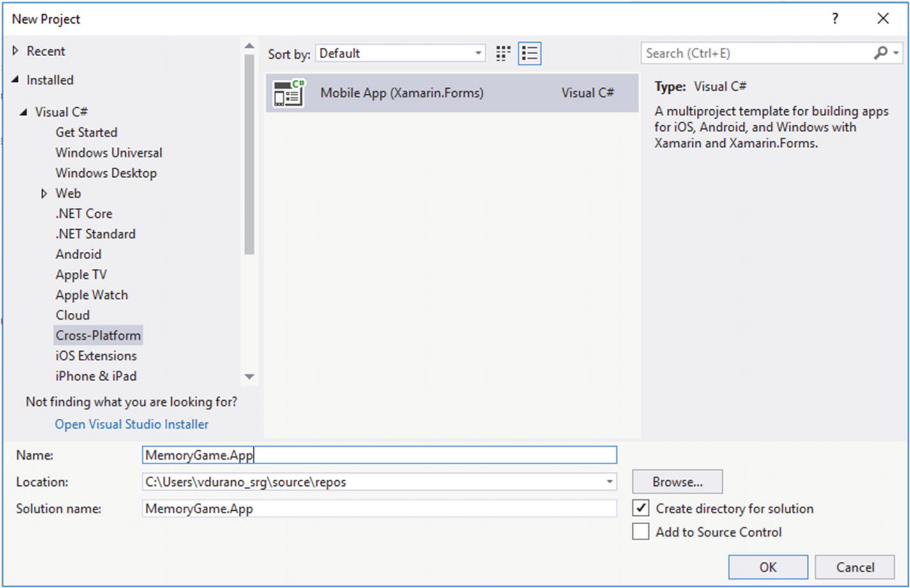Click the Solution name input field

(x=379, y=509)
